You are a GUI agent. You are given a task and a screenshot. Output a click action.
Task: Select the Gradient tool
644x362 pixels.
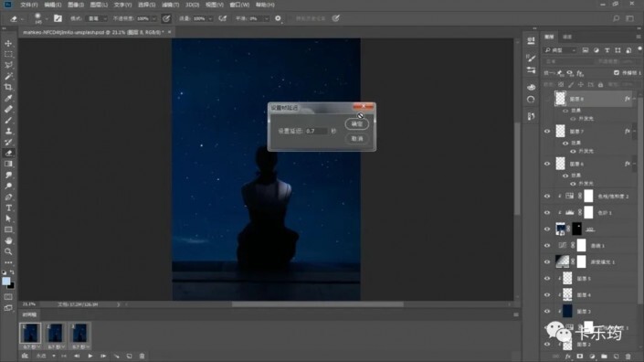tap(8, 164)
